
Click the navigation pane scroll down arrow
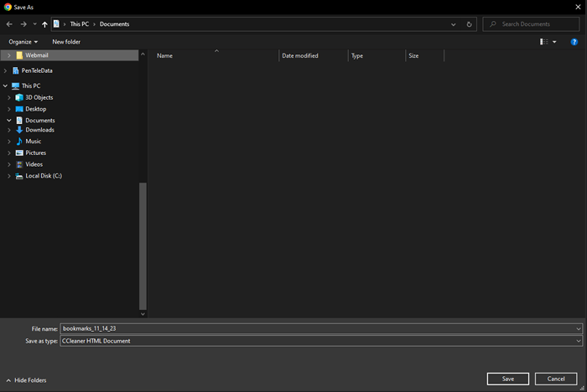pos(143,314)
